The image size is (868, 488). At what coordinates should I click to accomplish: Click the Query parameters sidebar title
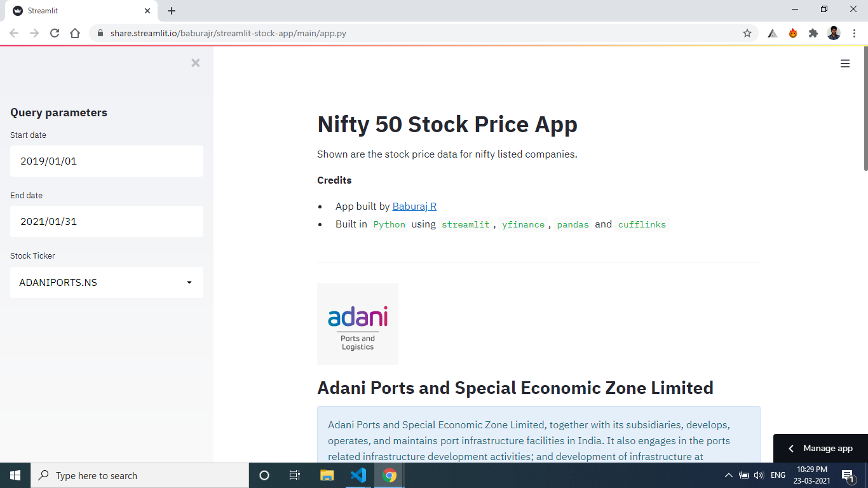coord(58,112)
